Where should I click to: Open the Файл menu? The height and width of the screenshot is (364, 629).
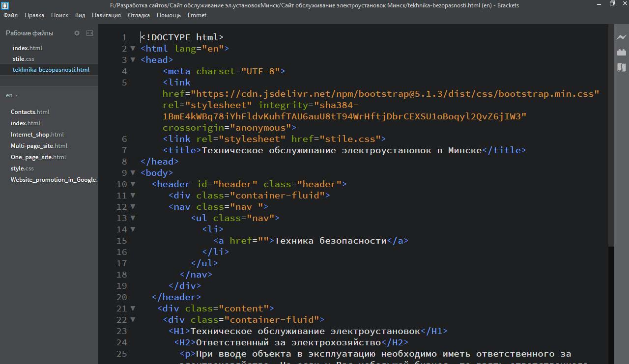10,15
